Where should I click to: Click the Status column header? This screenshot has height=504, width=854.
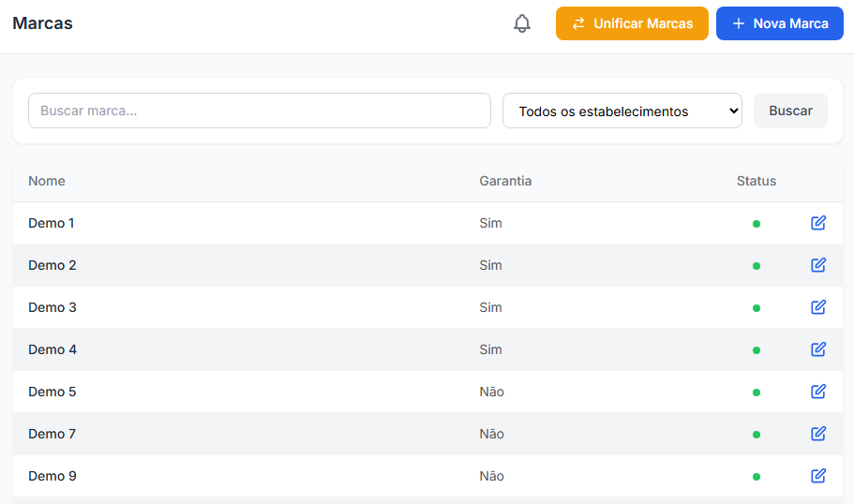pyautogui.click(x=756, y=181)
